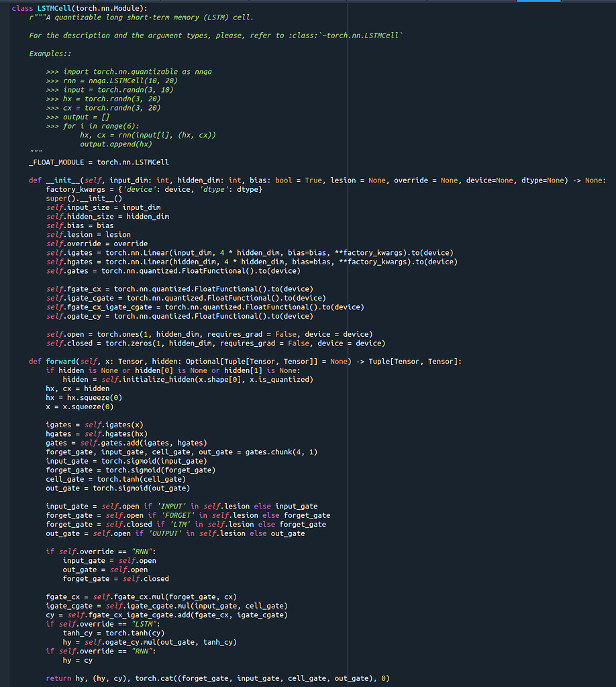
Task: Click the forward method name
Action: tap(61, 361)
